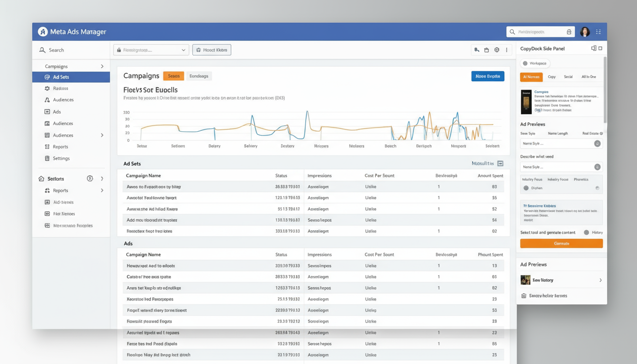637x364 pixels.
Task: Click the blue button beside Campaigns heading
Action: tap(487, 76)
